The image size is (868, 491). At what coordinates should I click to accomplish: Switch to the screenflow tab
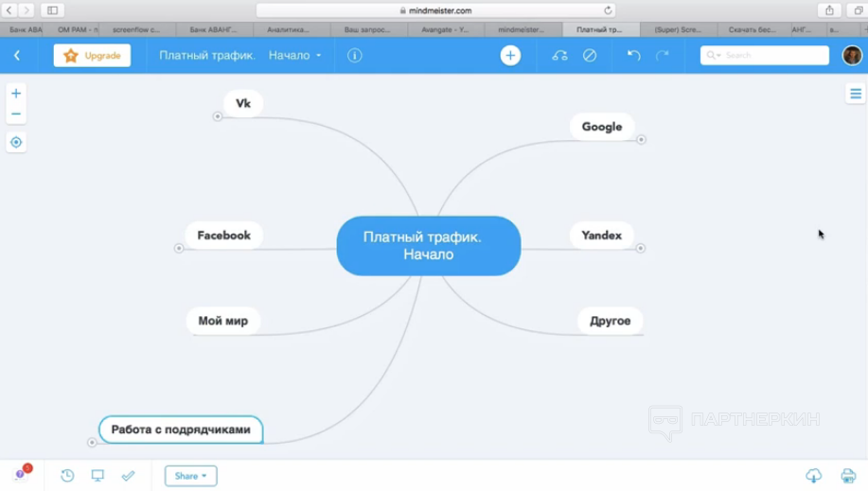point(136,29)
